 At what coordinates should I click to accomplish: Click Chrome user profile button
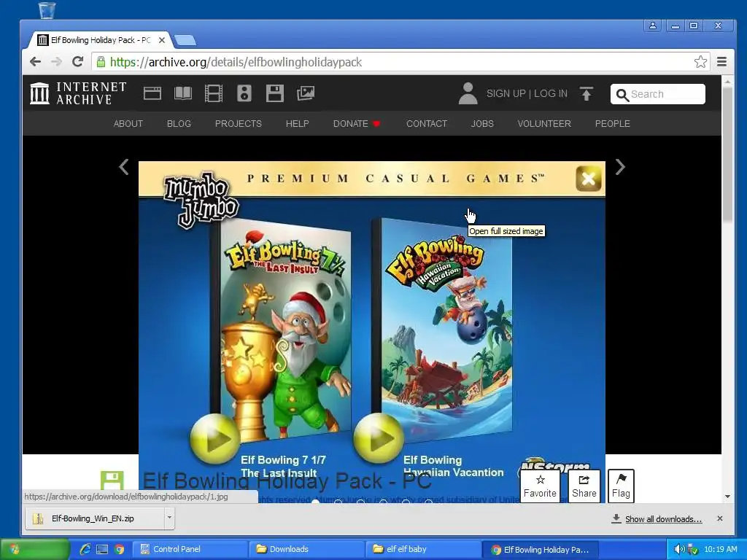point(653,26)
